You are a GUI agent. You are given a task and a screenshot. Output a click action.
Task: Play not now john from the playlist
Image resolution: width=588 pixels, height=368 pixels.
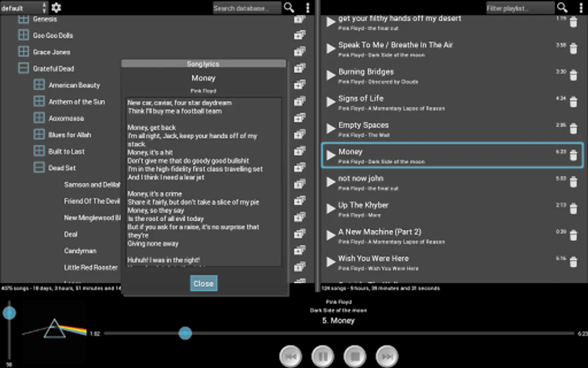tap(330, 182)
